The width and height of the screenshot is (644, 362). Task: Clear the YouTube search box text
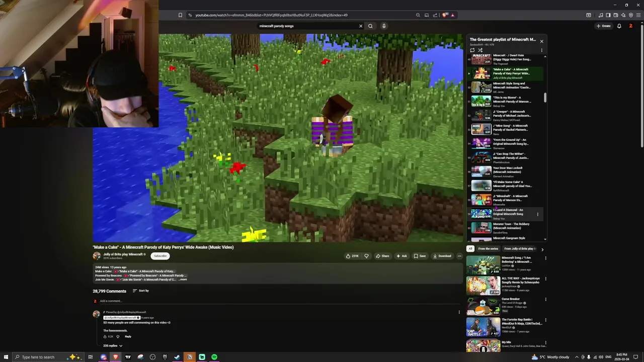coord(360,26)
